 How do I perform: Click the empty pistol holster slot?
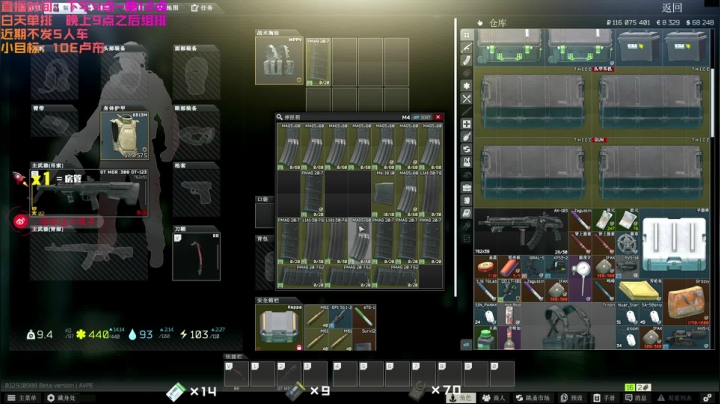(x=197, y=193)
